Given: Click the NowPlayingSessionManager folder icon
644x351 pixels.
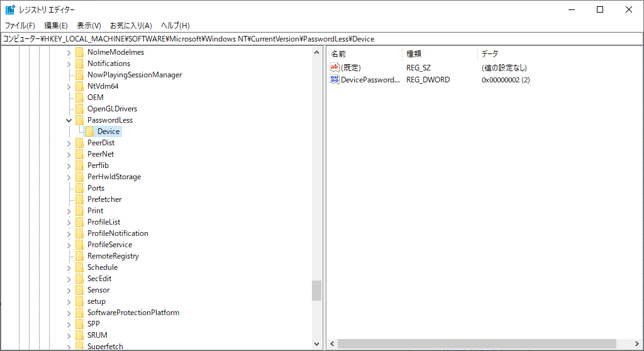Looking at the screenshot, I should pos(80,75).
